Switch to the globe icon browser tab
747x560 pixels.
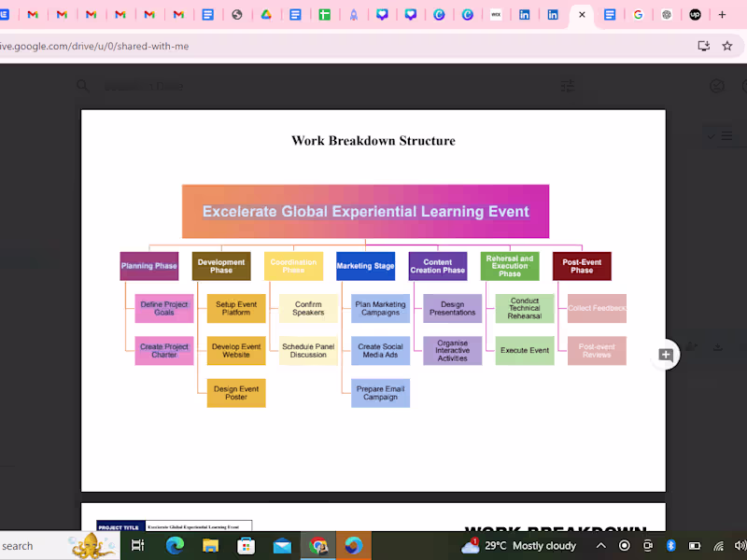(237, 15)
